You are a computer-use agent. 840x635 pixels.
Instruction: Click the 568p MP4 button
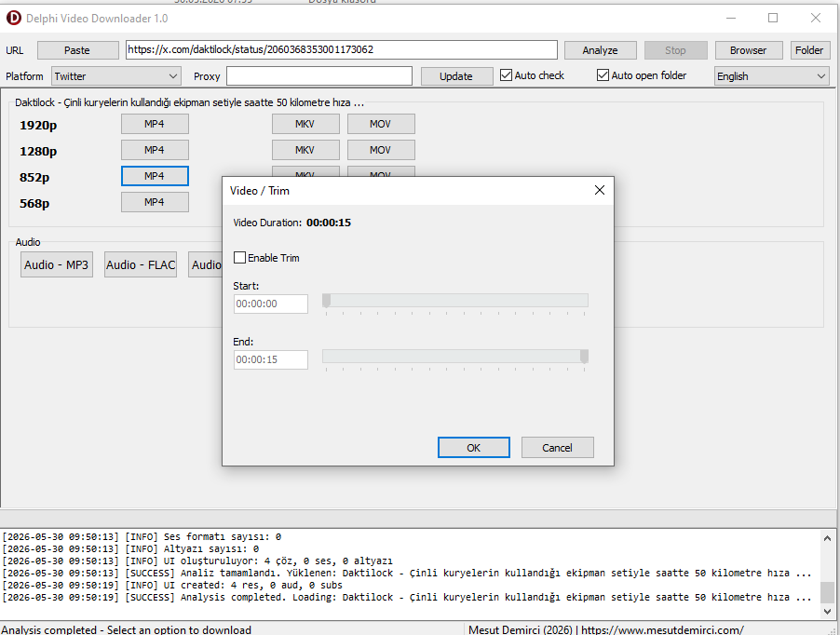(155, 202)
